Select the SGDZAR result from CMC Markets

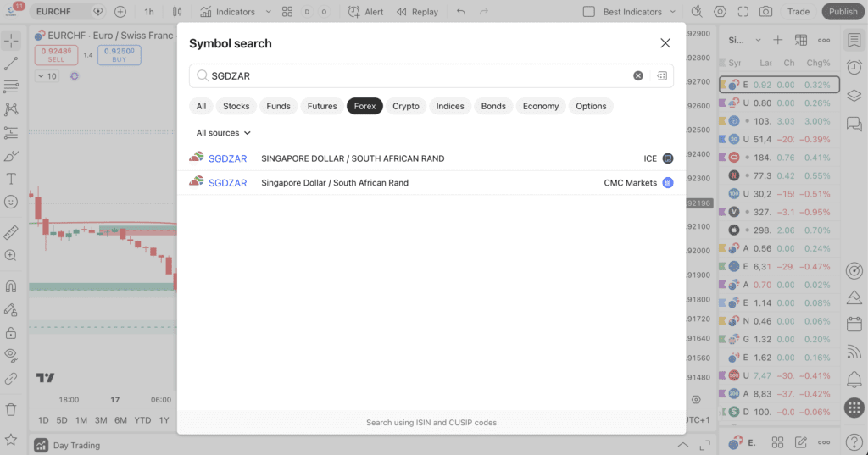click(x=431, y=183)
